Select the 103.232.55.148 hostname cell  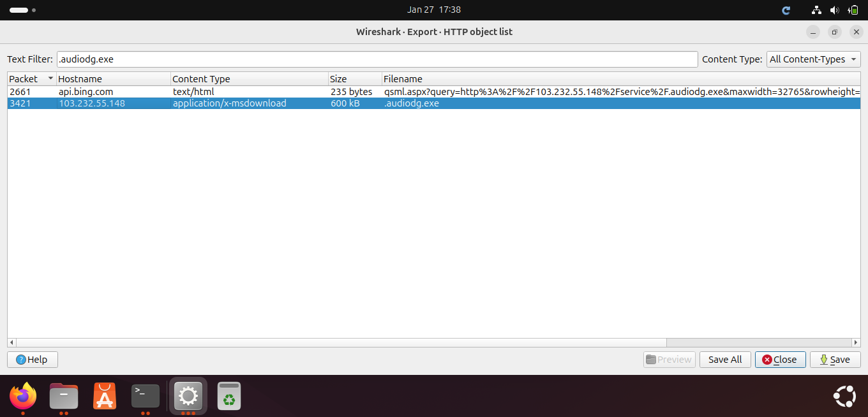113,103
